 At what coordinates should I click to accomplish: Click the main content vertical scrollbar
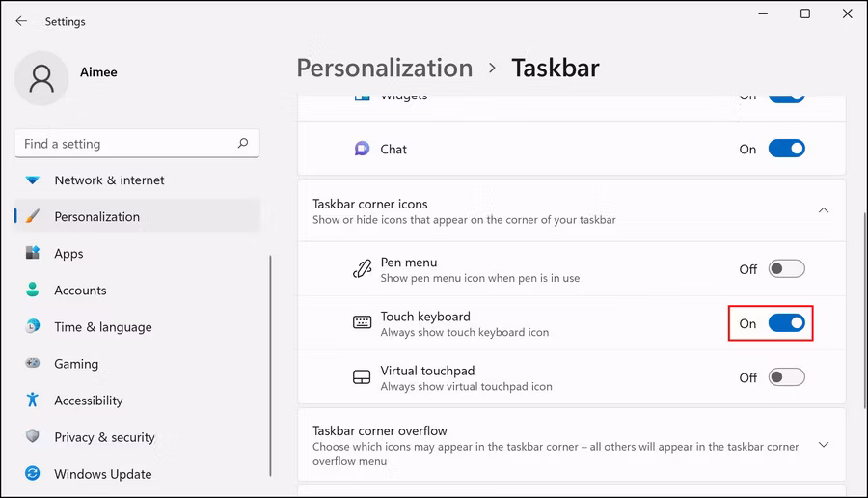click(864, 310)
